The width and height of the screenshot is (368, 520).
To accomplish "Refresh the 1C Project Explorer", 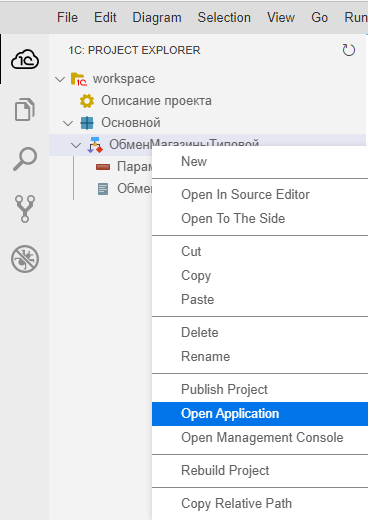I will pos(349,50).
